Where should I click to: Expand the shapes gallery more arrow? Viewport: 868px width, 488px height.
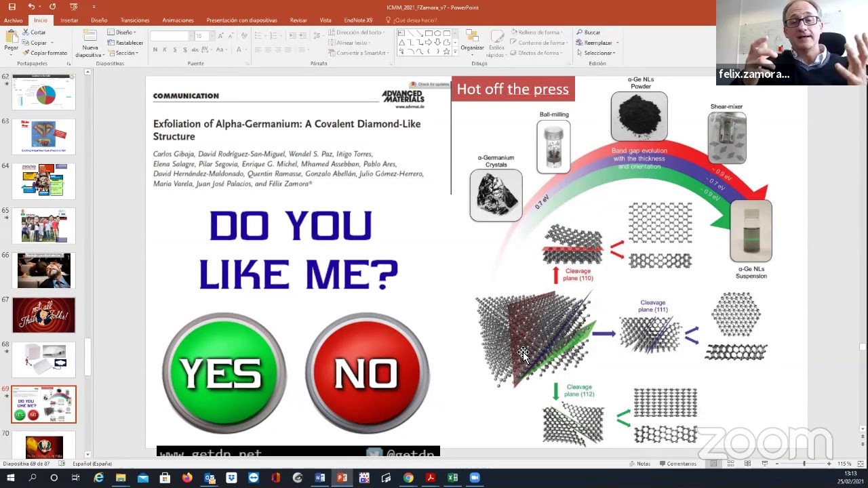455,53
